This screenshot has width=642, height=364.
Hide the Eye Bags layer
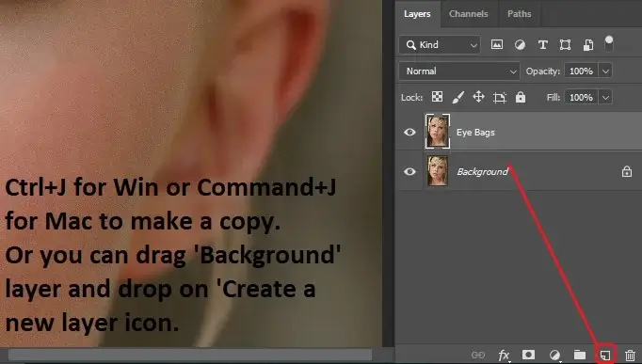click(x=409, y=132)
